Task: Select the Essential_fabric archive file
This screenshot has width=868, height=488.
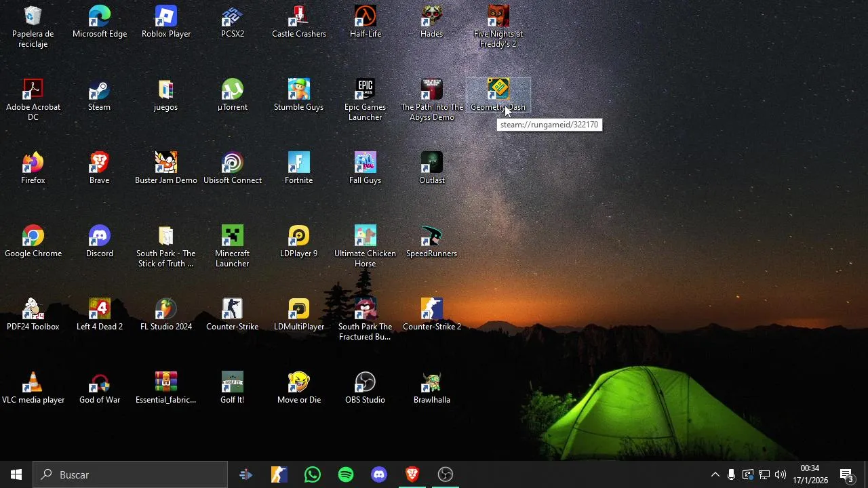Action: coord(165,388)
